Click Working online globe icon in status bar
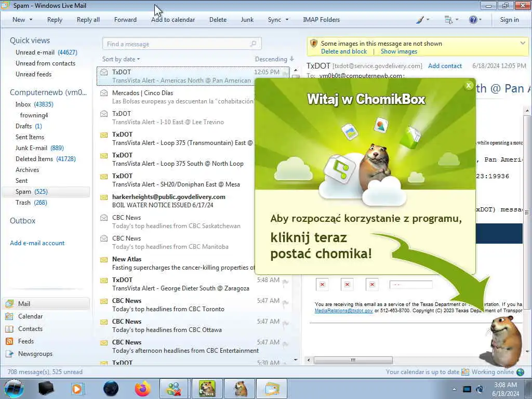The width and height of the screenshot is (532, 399). pos(520,372)
